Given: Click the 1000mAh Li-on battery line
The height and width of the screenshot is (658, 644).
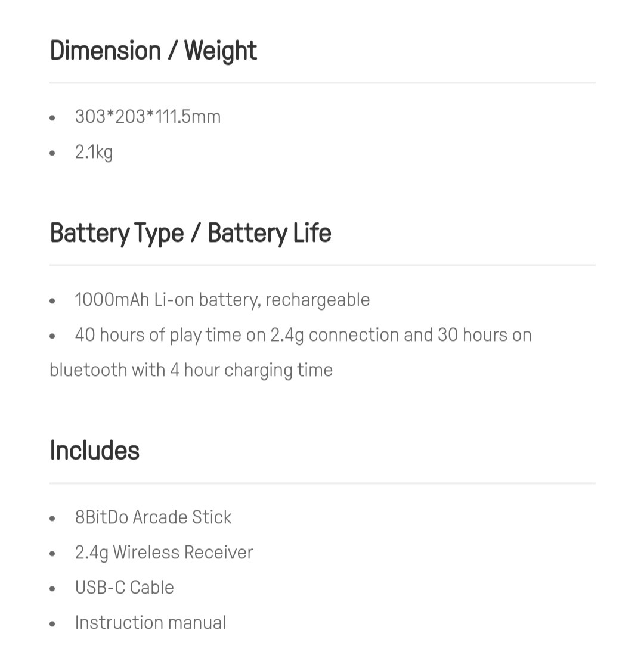Looking at the screenshot, I should [x=222, y=300].
